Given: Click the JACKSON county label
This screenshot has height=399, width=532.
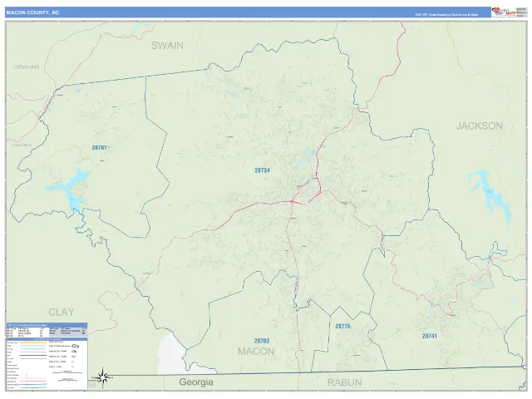Looking at the screenshot, I should point(479,126).
